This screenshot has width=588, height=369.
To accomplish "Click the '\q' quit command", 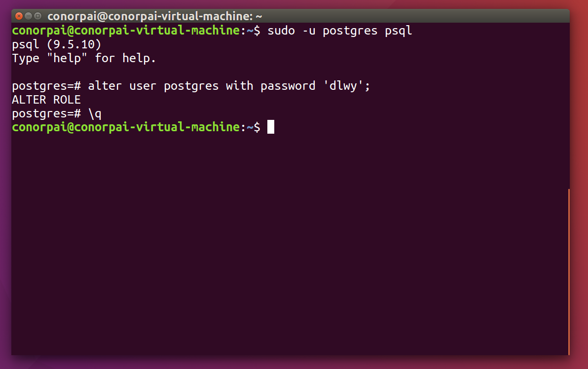I will point(95,113).
